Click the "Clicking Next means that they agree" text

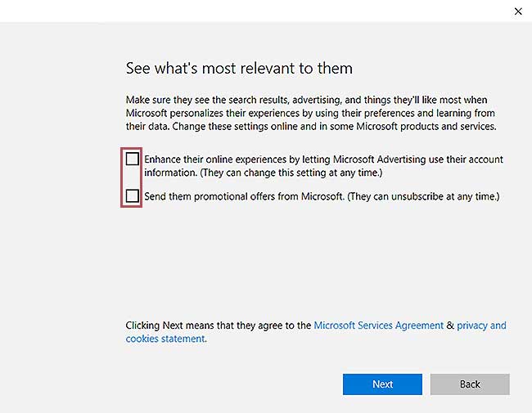click(x=218, y=325)
